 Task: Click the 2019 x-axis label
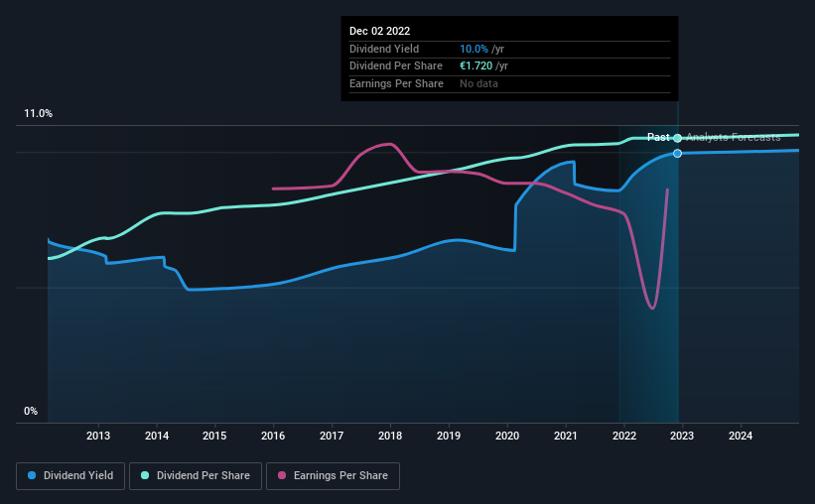(x=449, y=436)
